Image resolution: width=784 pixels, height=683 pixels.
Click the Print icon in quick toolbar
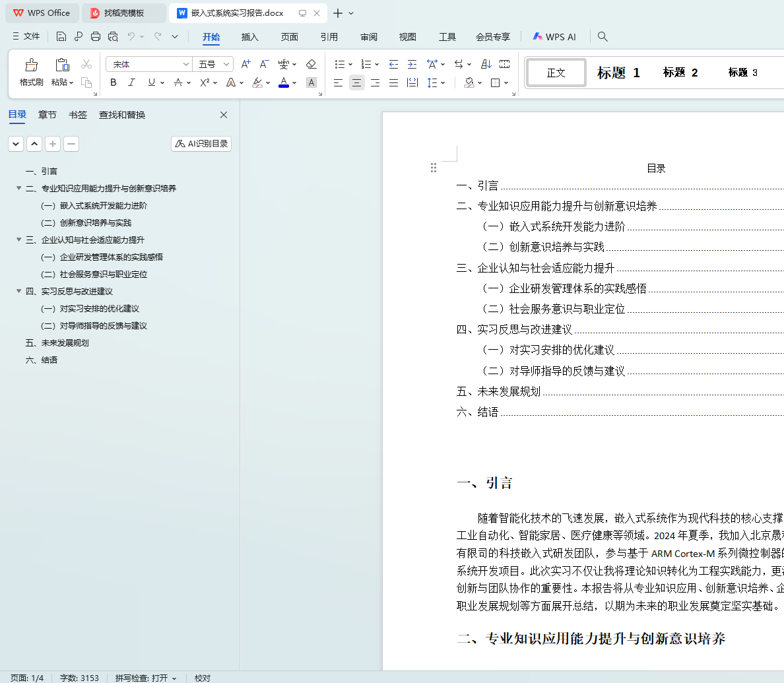click(96, 36)
